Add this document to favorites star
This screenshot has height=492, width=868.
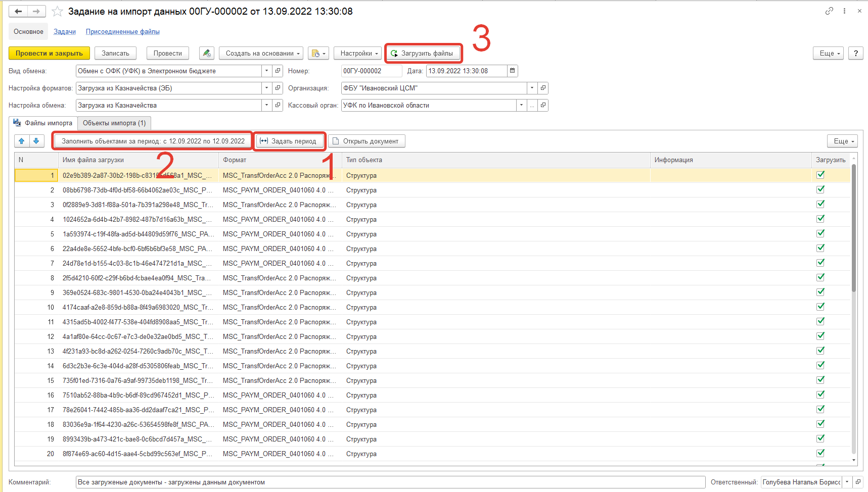pos(58,11)
